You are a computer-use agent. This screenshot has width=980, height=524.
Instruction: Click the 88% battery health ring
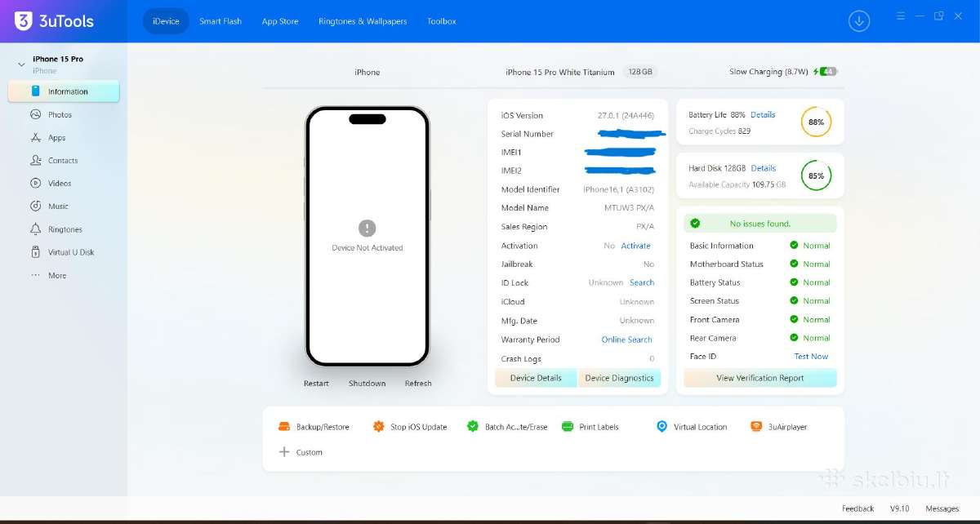tap(816, 122)
